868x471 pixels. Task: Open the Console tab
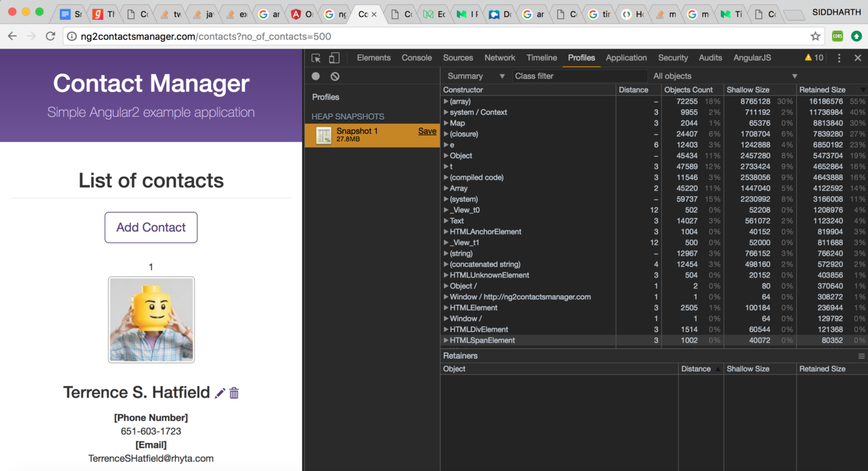tap(417, 58)
